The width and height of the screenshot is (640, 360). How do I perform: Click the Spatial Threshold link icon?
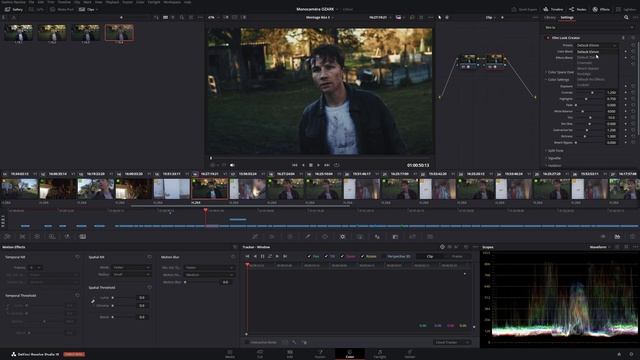click(93, 302)
